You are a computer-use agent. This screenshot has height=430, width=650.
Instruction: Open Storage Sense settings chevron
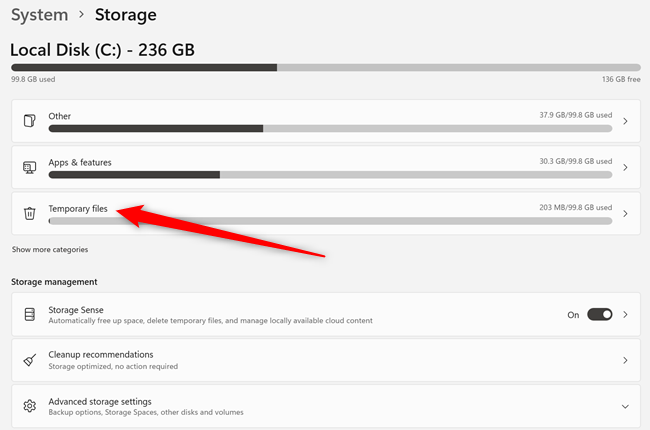coord(625,314)
